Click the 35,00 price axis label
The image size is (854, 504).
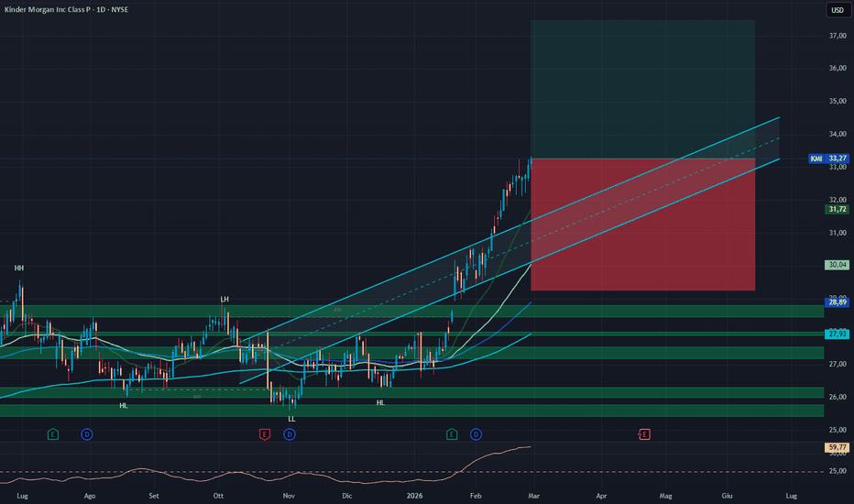(x=838, y=102)
